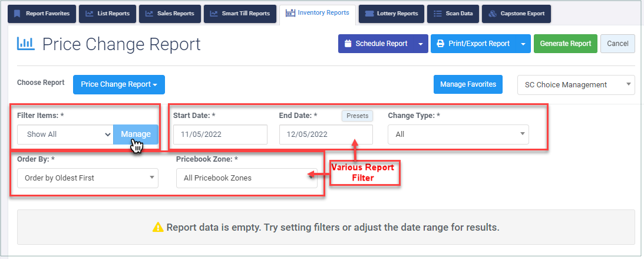Open the Smart Till Reports tab
644x259 pixels.
(x=240, y=14)
